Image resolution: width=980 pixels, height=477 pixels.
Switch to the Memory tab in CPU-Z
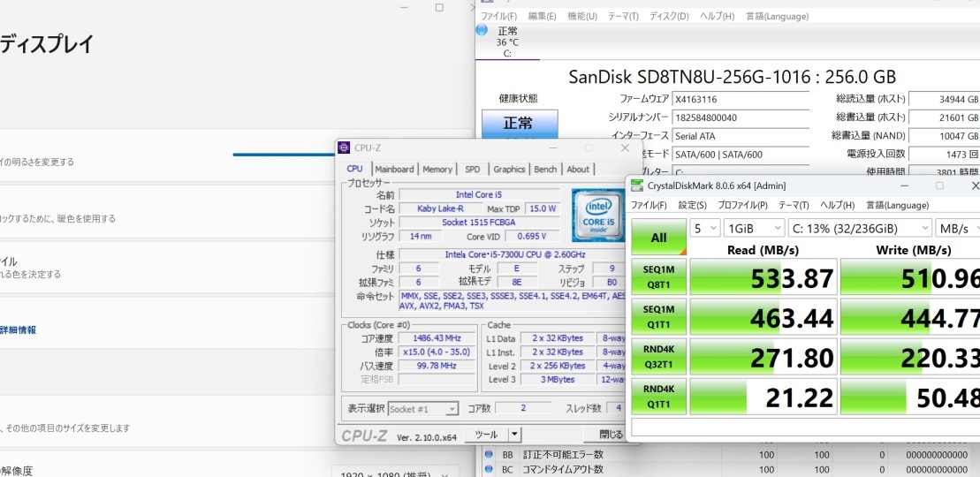tap(437, 170)
